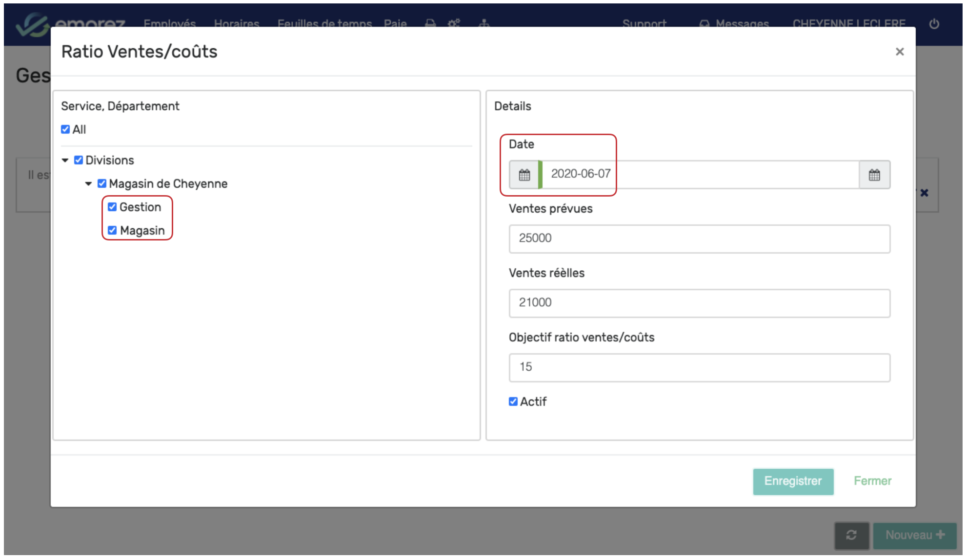The image size is (966, 560).
Task: Open date picker with right calendar icon
Action: pos(874,175)
